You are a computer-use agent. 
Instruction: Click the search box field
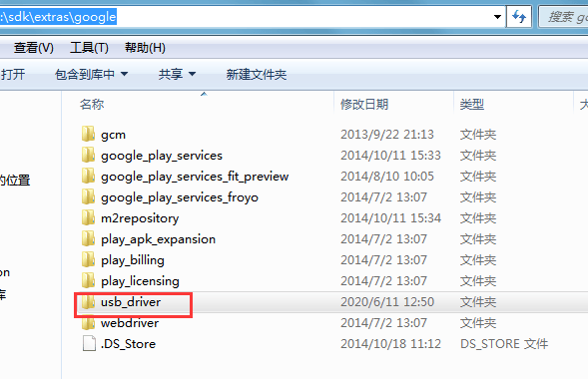click(564, 17)
